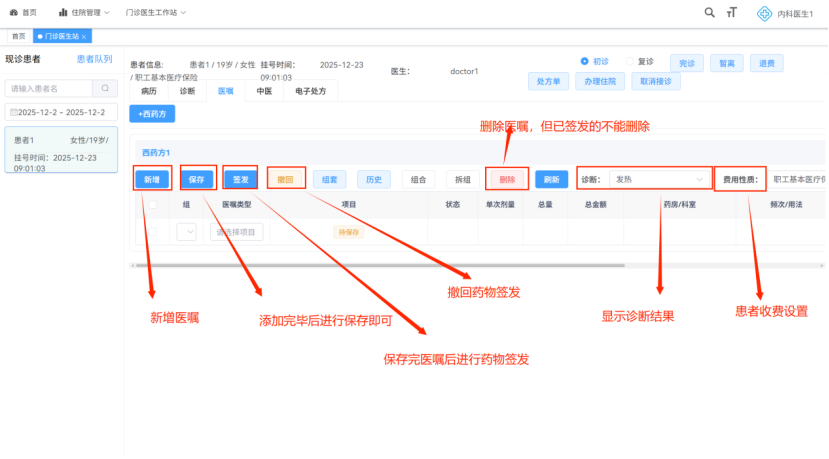The height and width of the screenshot is (459, 829).
Task: Click the 住院管理 bar chart icon
Action: pos(63,12)
